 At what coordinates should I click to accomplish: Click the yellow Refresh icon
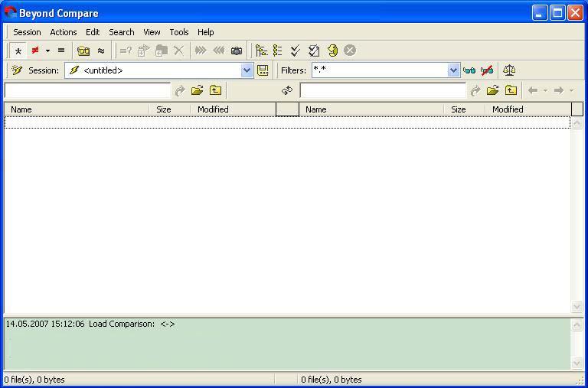tap(332, 51)
